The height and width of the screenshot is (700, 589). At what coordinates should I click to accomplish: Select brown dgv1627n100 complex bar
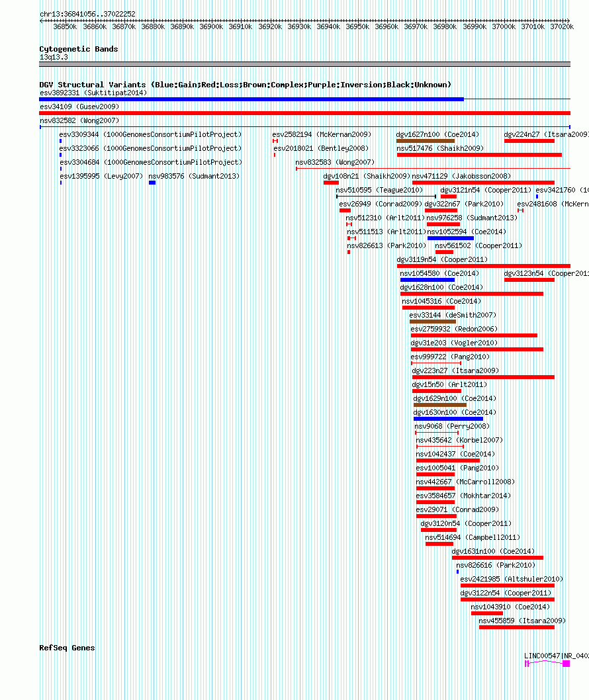coord(425,141)
